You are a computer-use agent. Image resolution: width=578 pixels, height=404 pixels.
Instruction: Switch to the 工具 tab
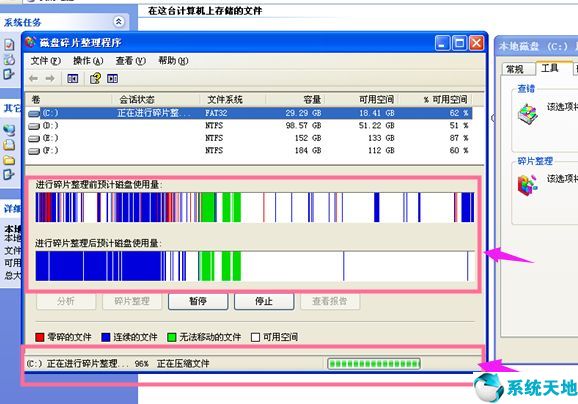[550, 68]
